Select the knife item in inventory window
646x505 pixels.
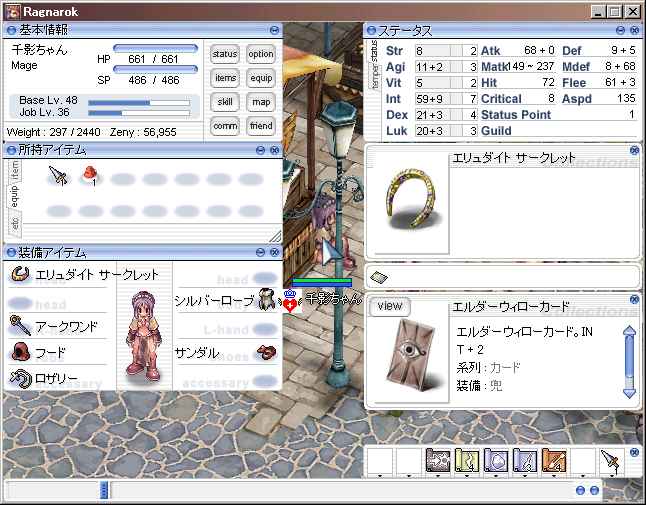58,176
